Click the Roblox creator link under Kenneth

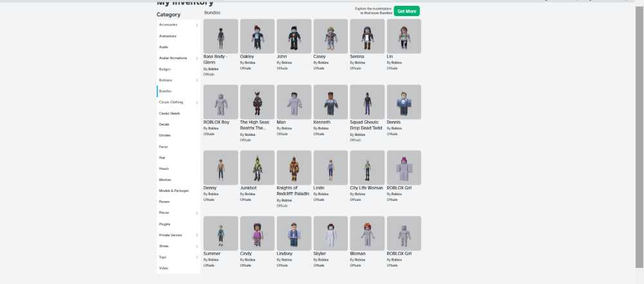[323, 128]
